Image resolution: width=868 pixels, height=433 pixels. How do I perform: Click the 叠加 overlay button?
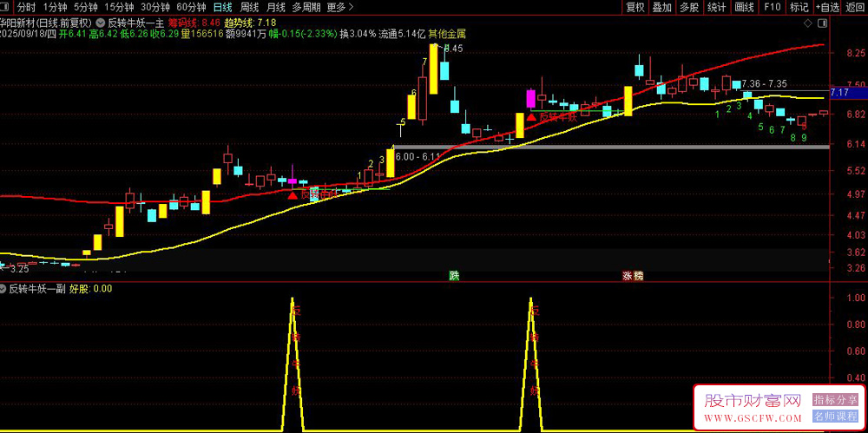click(x=662, y=7)
